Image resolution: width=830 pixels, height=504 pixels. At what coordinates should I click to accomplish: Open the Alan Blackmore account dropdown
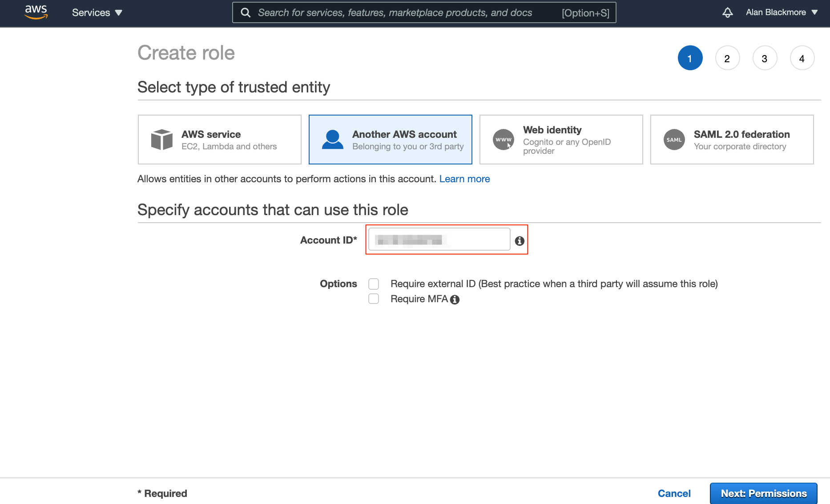click(782, 12)
